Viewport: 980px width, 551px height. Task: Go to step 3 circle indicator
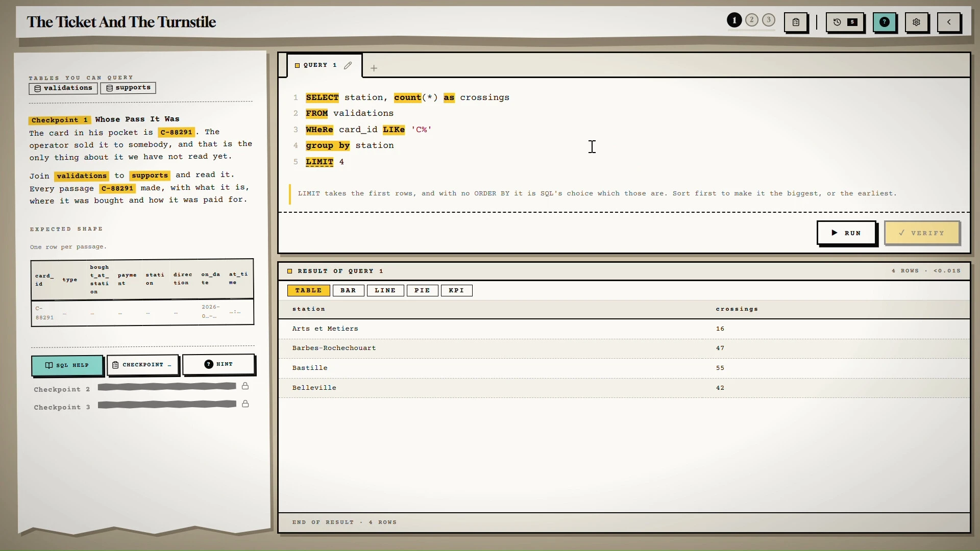coord(768,20)
